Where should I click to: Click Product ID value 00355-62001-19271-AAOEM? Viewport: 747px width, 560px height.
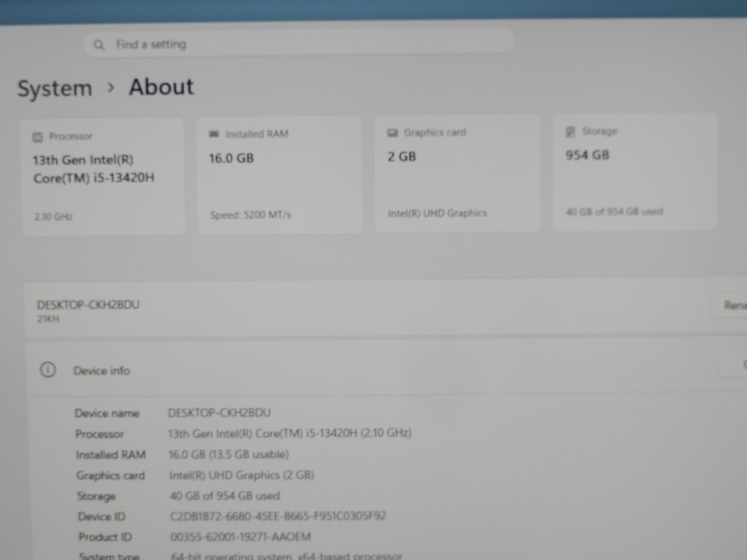coord(241,537)
